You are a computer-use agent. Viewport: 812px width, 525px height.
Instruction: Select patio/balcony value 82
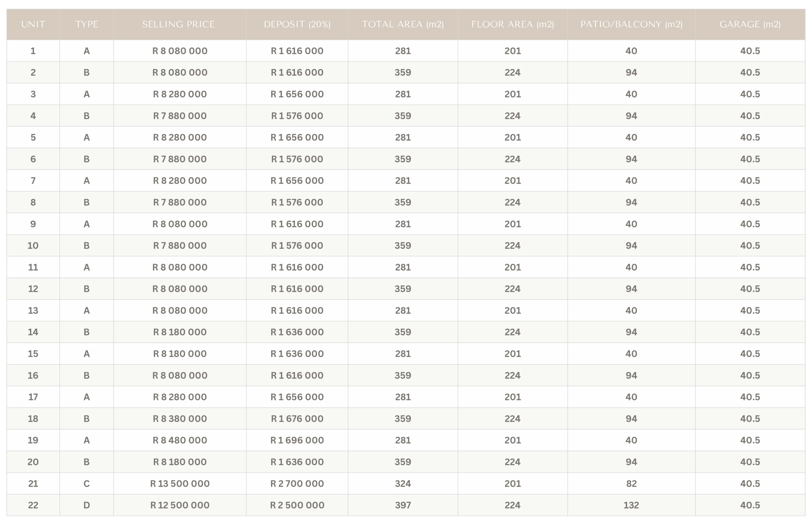631,483
